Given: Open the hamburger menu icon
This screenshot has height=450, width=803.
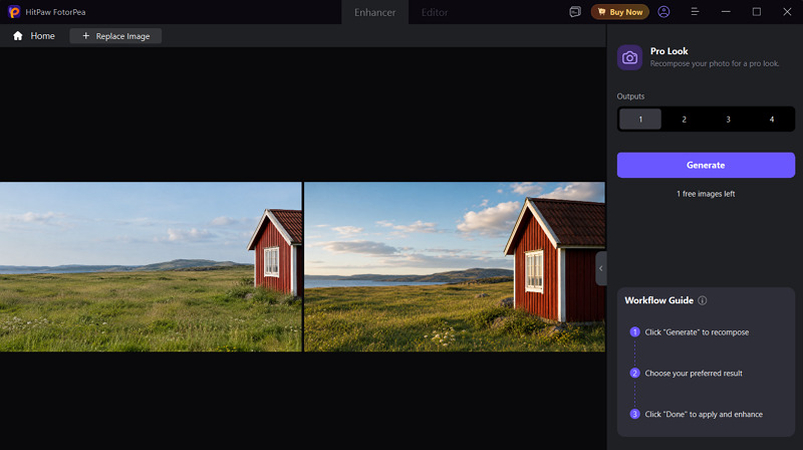Looking at the screenshot, I should point(695,12).
